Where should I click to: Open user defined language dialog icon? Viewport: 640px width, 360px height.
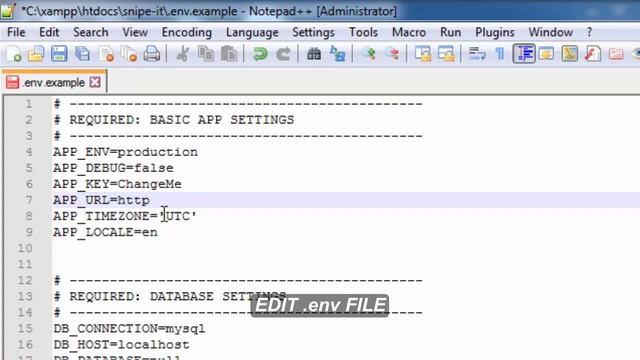[547, 54]
